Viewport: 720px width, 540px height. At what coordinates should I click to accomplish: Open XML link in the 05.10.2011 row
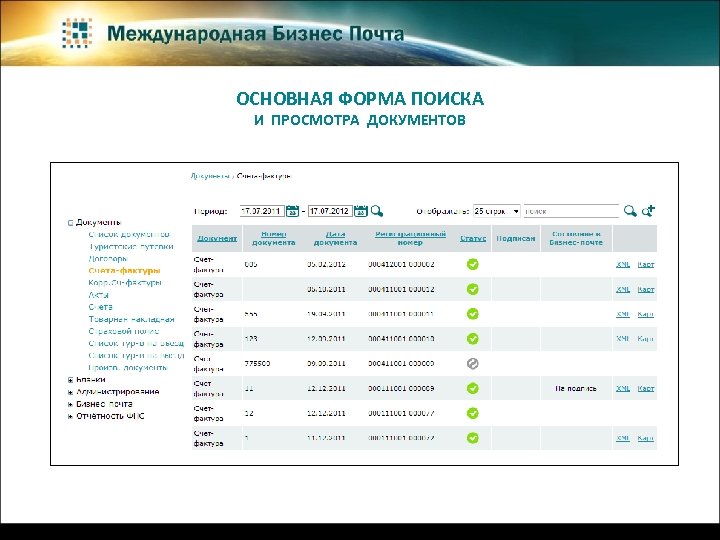point(623,289)
